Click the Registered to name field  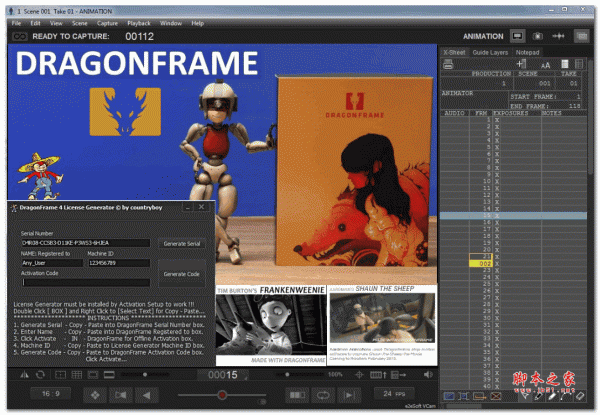(x=52, y=263)
